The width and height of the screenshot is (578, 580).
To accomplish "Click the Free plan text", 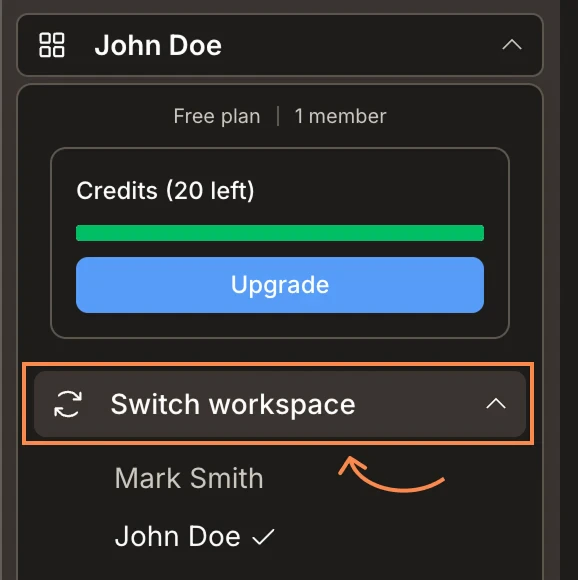I will tap(217, 117).
